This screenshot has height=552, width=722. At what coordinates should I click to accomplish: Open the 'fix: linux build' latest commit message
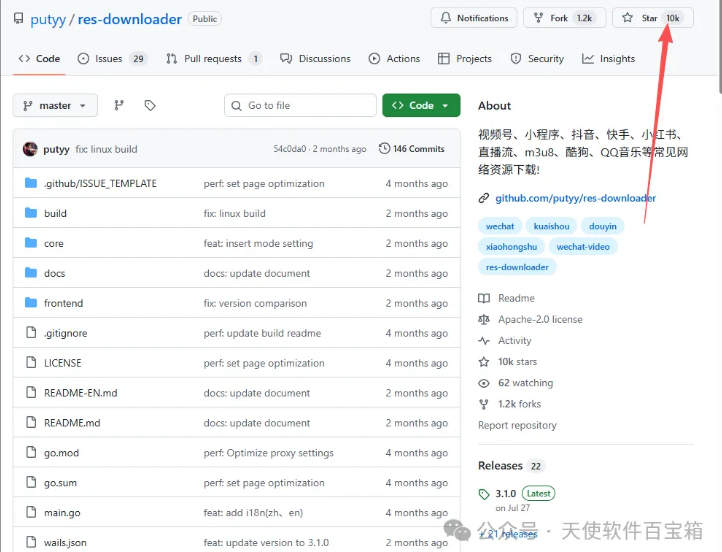106,149
